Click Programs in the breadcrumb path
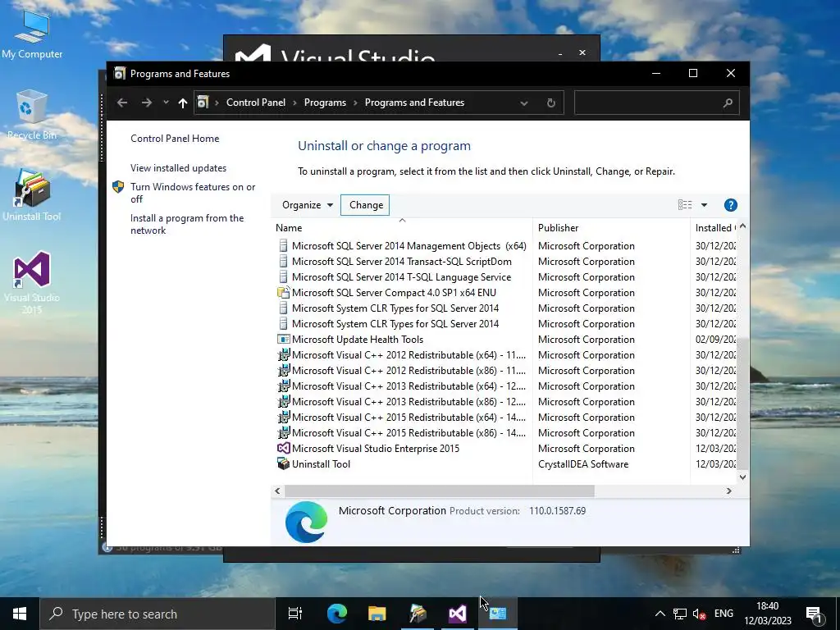Image resolution: width=840 pixels, height=630 pixels. [x=325, y=103]
